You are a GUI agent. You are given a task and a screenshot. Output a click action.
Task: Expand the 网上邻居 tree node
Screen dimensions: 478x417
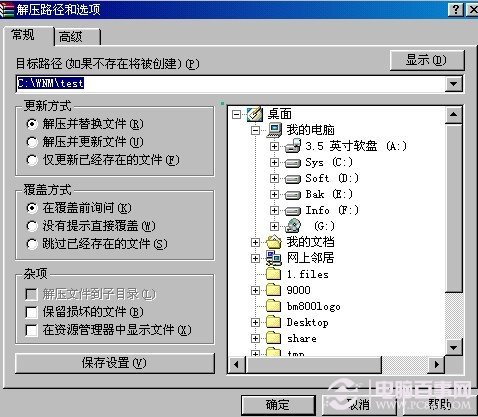tap(255, 258)
